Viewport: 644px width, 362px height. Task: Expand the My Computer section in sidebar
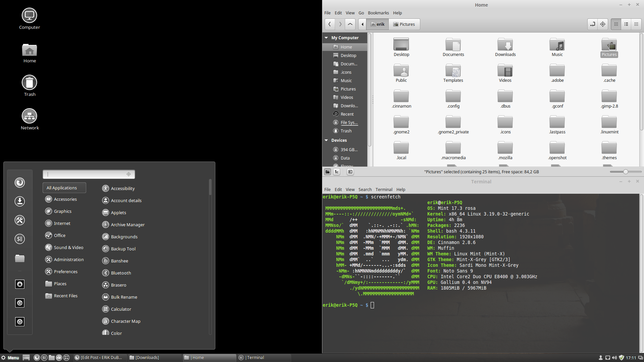tap(326, 38)
